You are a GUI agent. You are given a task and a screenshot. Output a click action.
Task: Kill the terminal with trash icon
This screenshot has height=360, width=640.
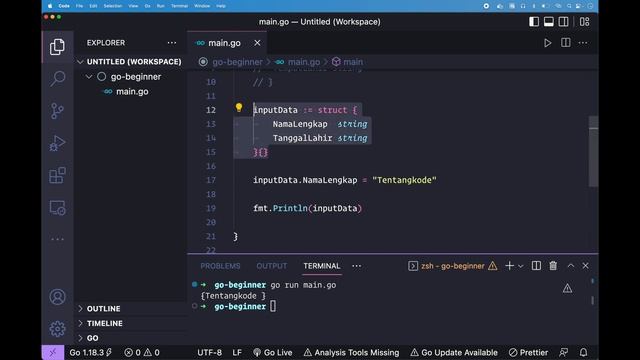point(553,266)
